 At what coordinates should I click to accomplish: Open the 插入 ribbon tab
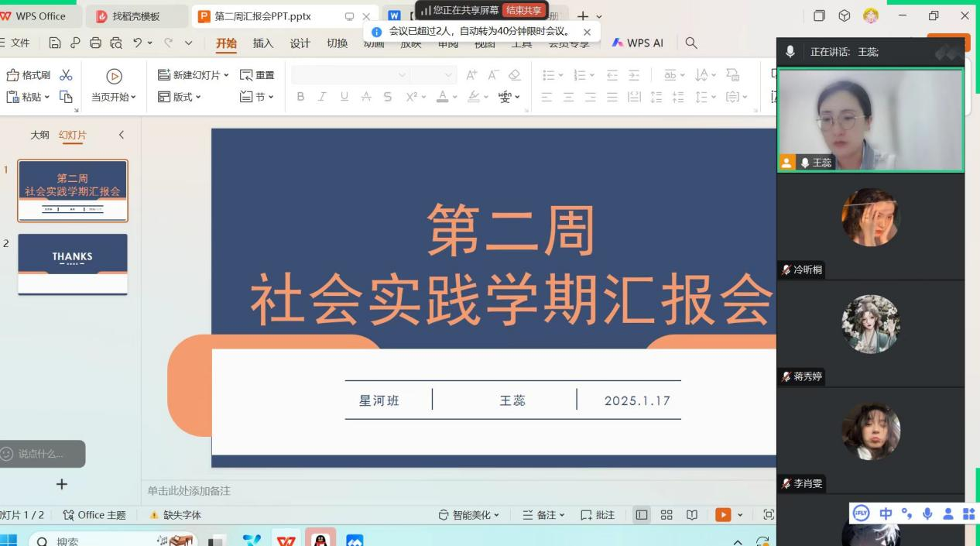[263, 43]
